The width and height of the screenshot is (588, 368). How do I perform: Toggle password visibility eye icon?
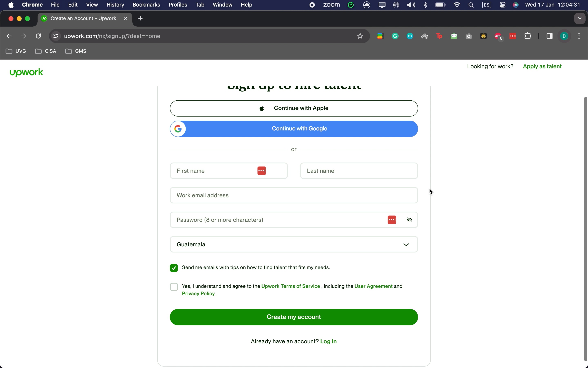click(x=409, y=220)
